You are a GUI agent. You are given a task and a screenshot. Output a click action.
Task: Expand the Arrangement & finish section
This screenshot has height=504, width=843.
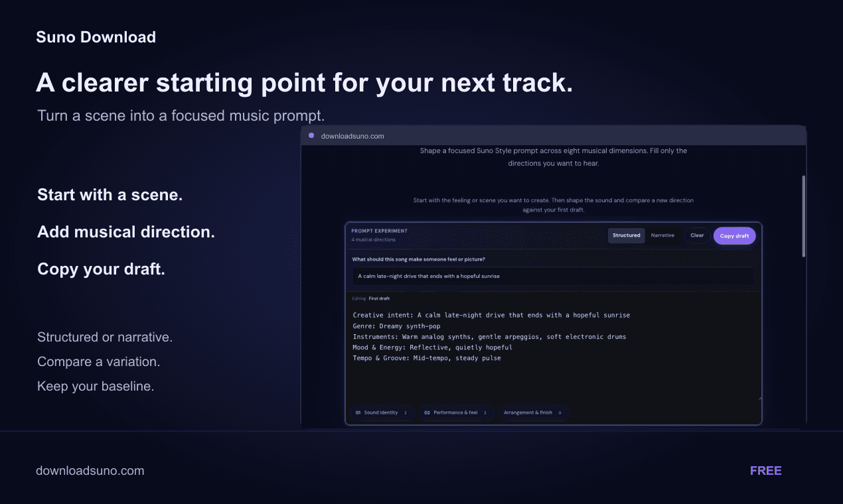[534, 412]
